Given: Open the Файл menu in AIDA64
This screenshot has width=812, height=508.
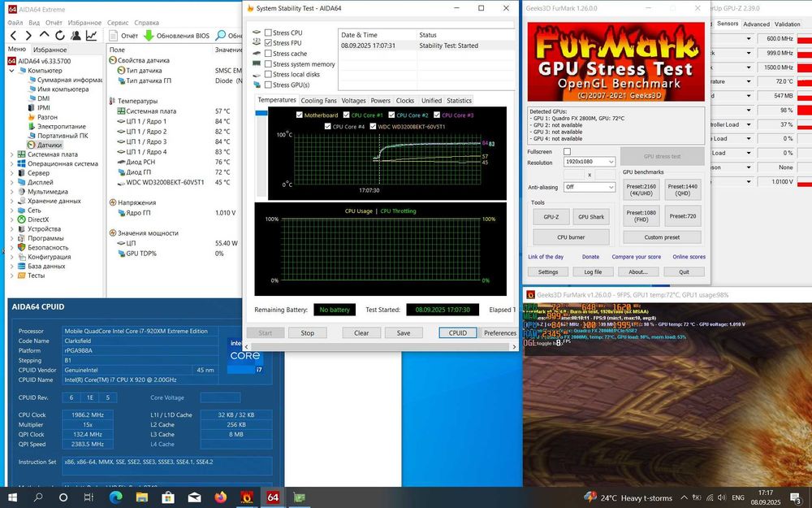Looking at the screenshot, I should (x=15, y=23).
